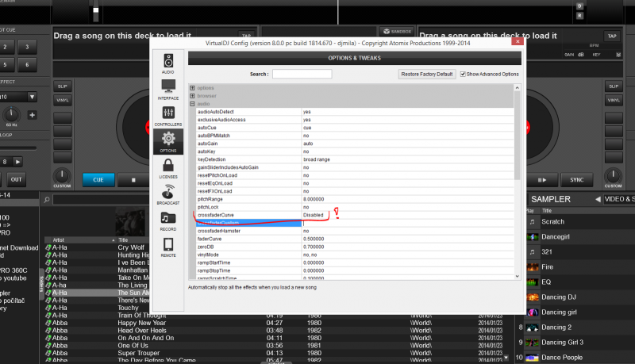Open the Broadcast section
635x364 pixels.
(168, 194)
